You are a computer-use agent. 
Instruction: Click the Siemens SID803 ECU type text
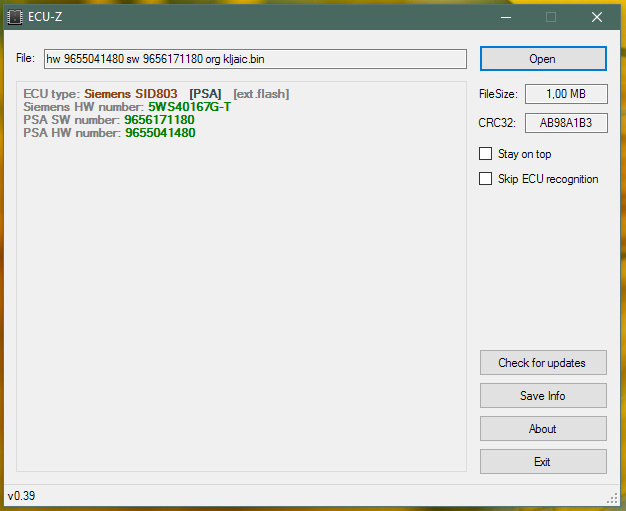point(131,94)
